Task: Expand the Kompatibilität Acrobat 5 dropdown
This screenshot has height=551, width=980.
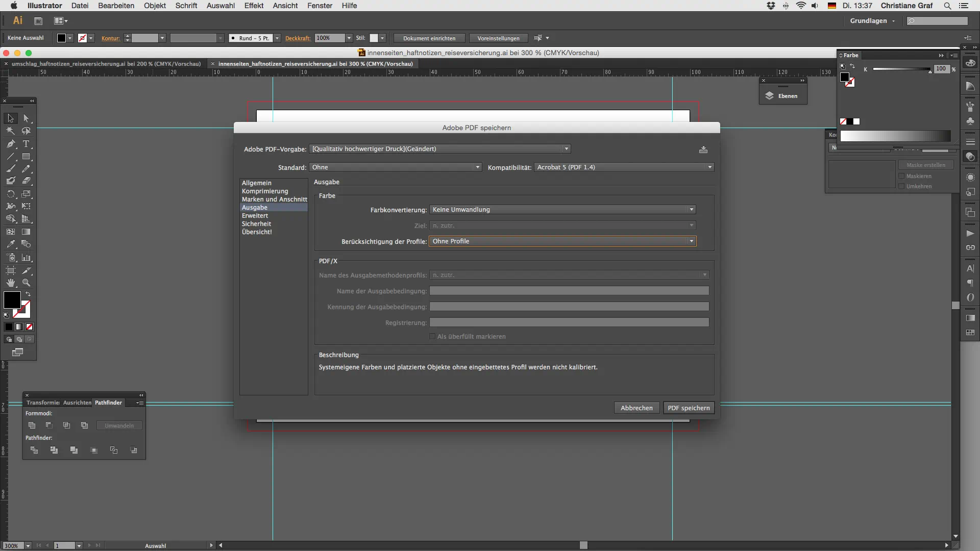Action: (624, 167)
